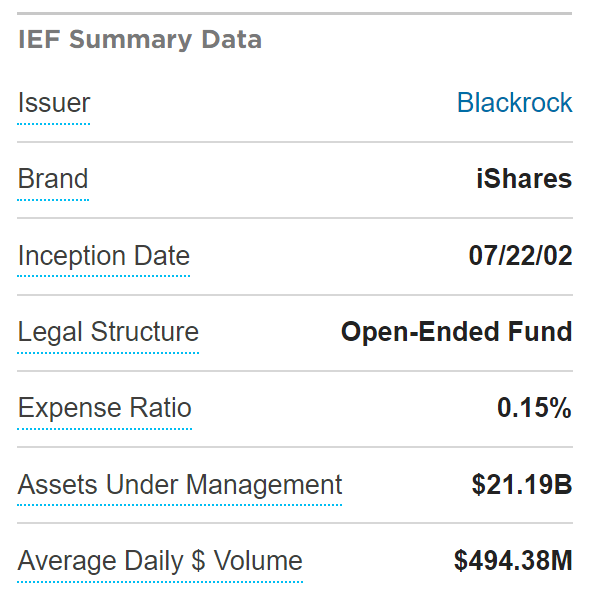This screenshot has width=601, height=592.
Task: Click the word Date in Inception Date
Action: click(161, 256)
